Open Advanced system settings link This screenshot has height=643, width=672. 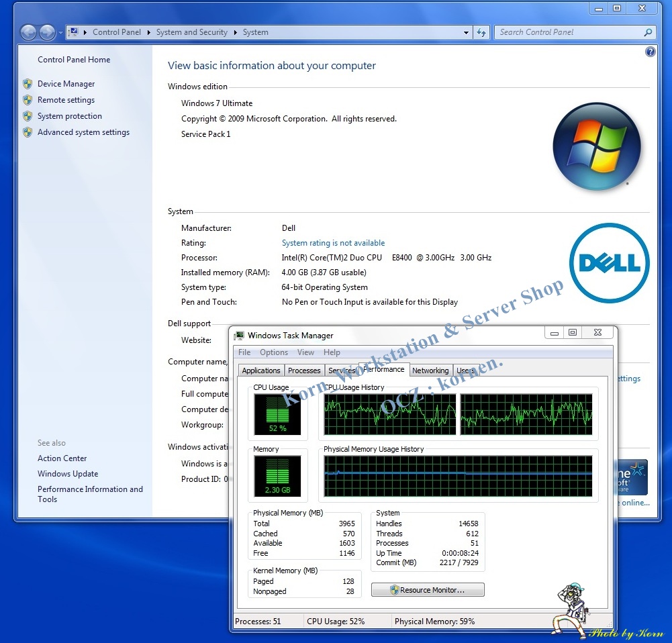83,132
